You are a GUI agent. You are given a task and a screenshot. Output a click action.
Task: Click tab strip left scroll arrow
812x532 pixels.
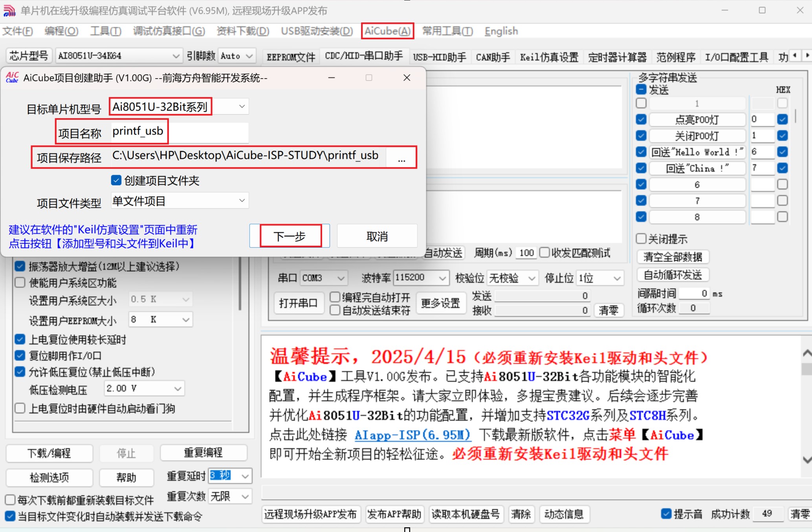(795, 56)
